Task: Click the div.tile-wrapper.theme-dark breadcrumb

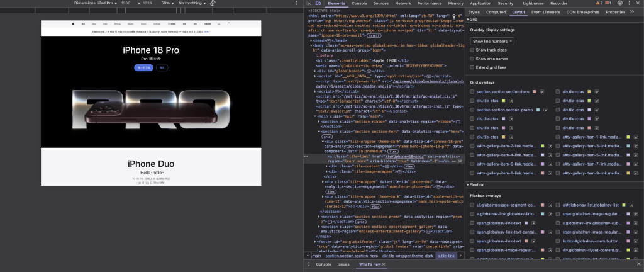Action: (x=408, y=256)
